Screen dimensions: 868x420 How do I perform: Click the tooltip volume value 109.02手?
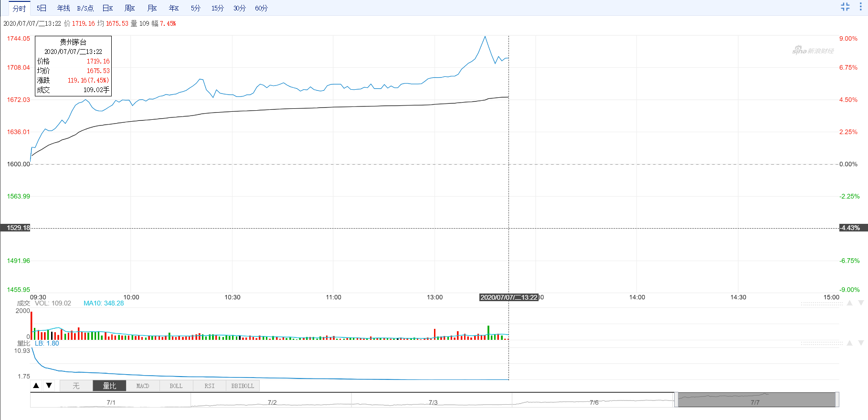tap(96, 90)
